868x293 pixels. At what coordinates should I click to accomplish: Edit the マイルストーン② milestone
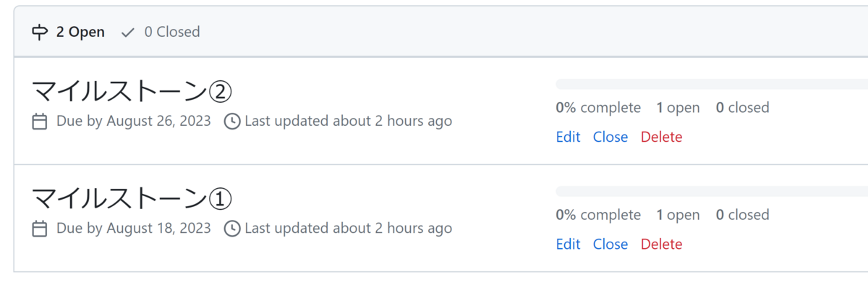point(568,137)
